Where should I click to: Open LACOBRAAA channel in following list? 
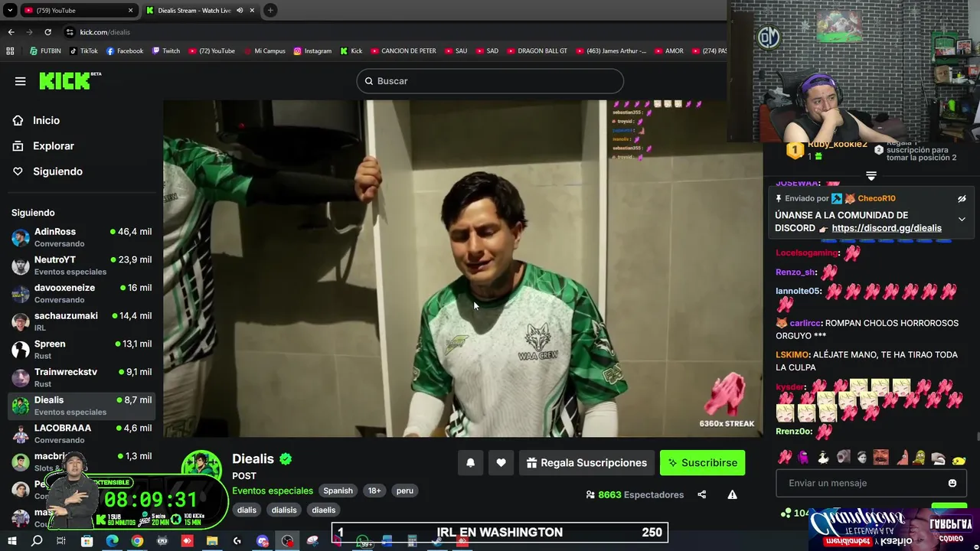tap(81, 433)
